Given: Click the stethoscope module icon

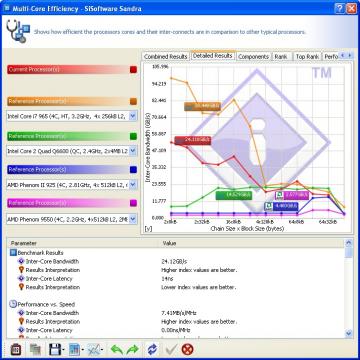Looking at the screenshot, I should (x=18, y=31).
